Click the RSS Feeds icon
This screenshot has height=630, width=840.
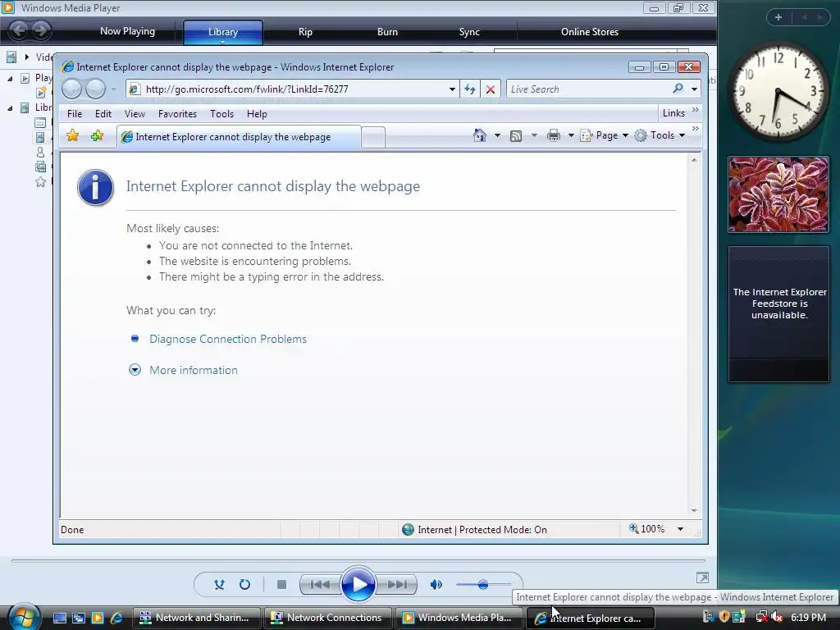coord(516,136)
